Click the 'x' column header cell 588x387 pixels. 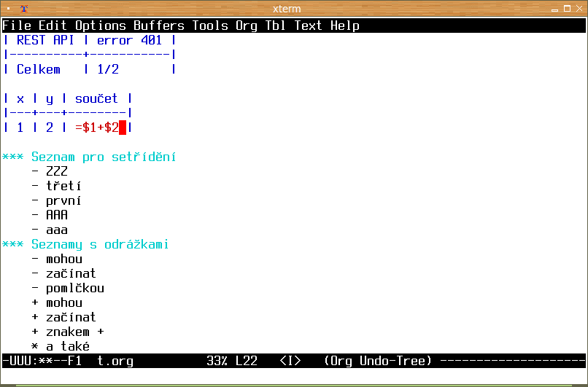pyautogui.click(x=20, y=98)
